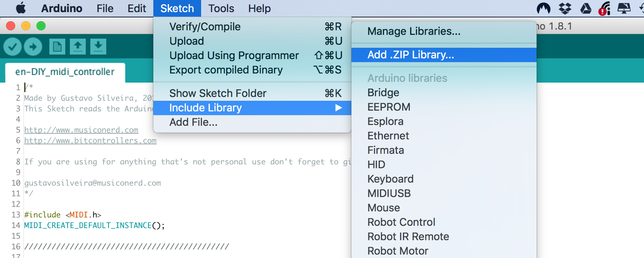Viewport: 644px width, 258px height.
Task: Click the Google Drive menu bar icon
Action: tap(586, 8)
